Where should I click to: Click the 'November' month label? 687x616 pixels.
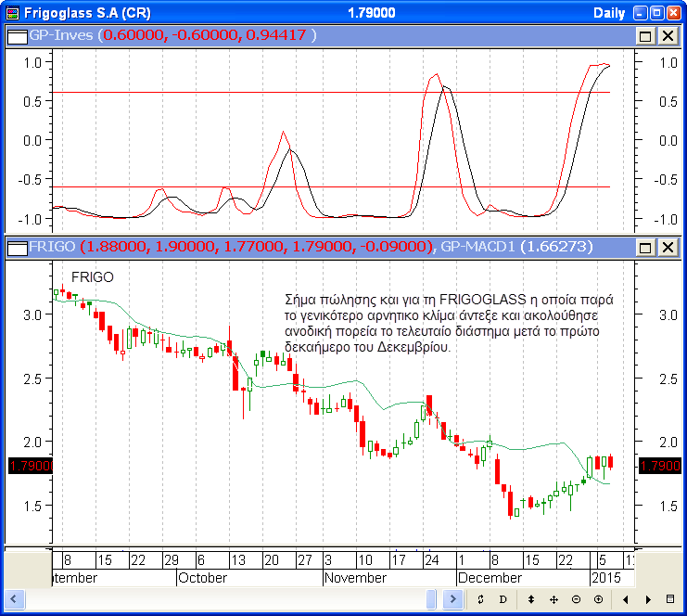click(355, 578)
